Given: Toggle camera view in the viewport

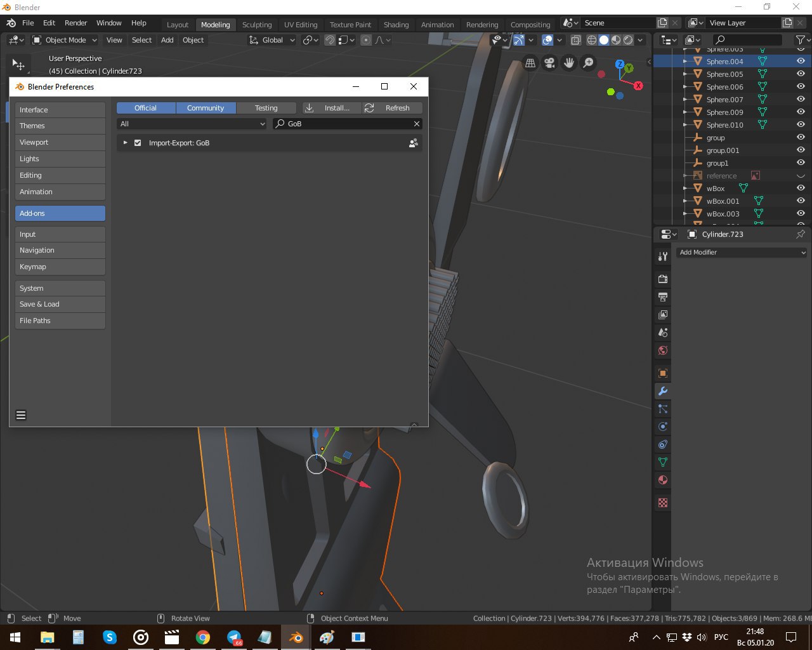Looking at the screenshot, I should (550, 63).
